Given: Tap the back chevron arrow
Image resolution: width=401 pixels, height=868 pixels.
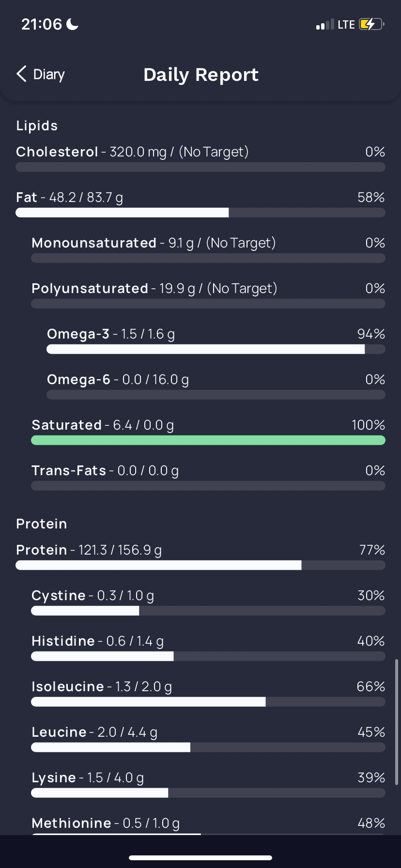Looking at the screenshot, I should pyautogui.click(x=21, y=74).
